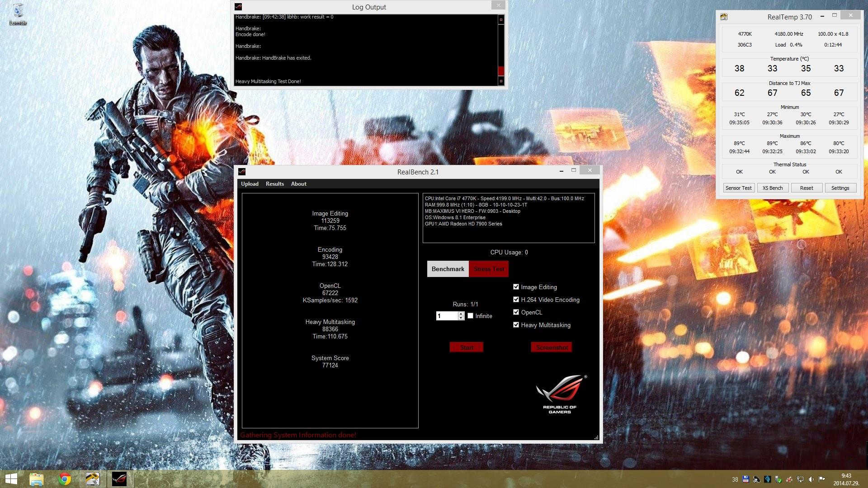
Task: Click the Encoding score 93428
Action: 330,257
